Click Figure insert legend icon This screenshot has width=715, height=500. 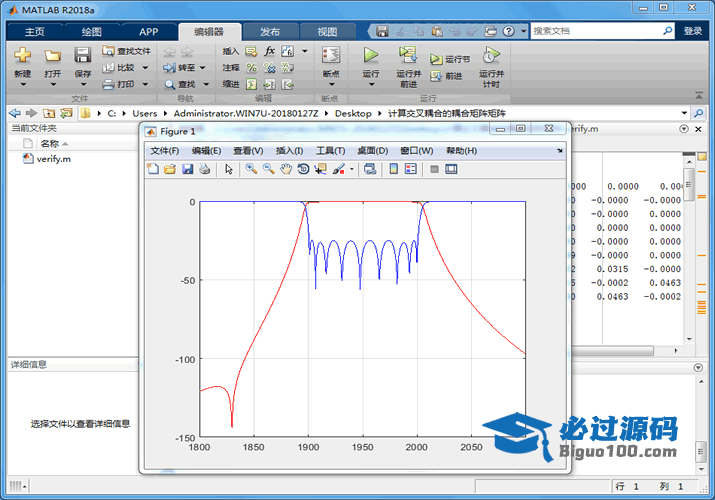coord(411,169)
